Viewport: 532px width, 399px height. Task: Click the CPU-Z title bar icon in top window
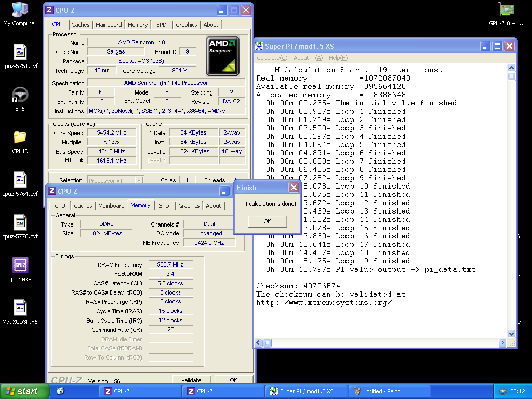click(49, 10)
